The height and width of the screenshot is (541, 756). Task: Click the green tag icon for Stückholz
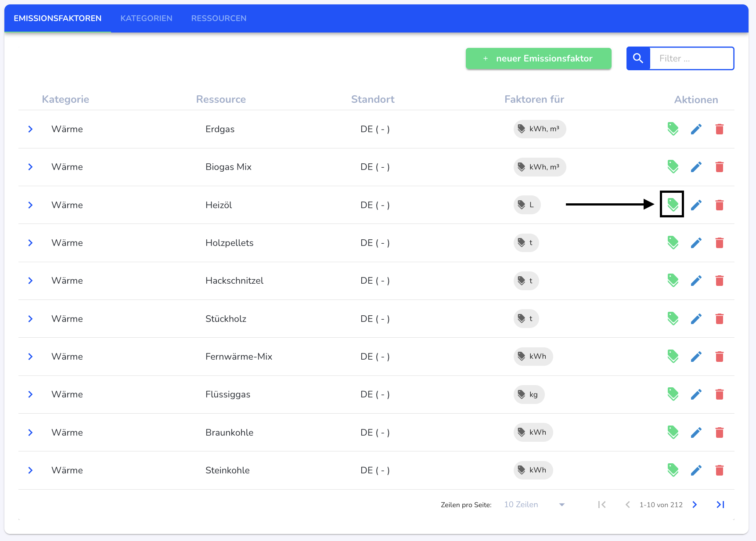point(673,319)
